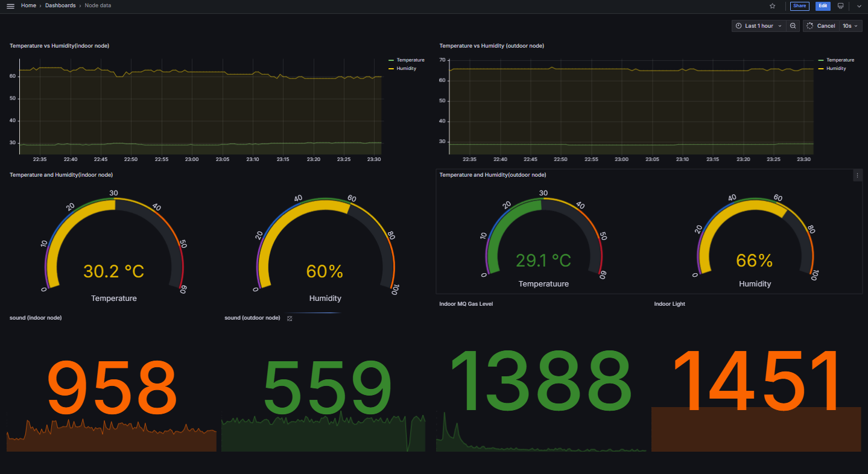Image resolution: width=868 pixels, height=474 pixels.
Task: Open the hamburger navigation menu
Action: (10, 6)
